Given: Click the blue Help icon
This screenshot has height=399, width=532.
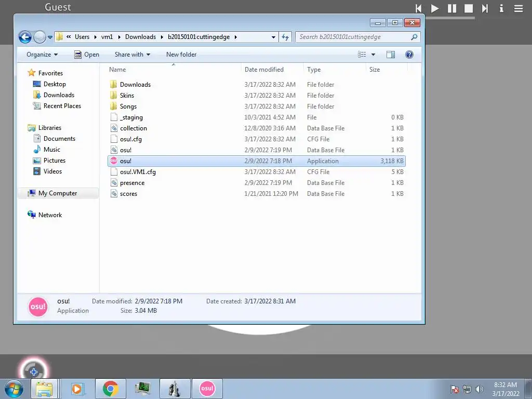Looking at the screenshot, I should 409,55.
